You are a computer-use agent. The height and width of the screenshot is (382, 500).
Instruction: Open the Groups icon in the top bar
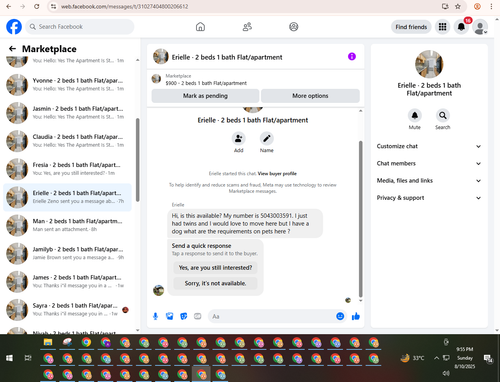point(294,27)
